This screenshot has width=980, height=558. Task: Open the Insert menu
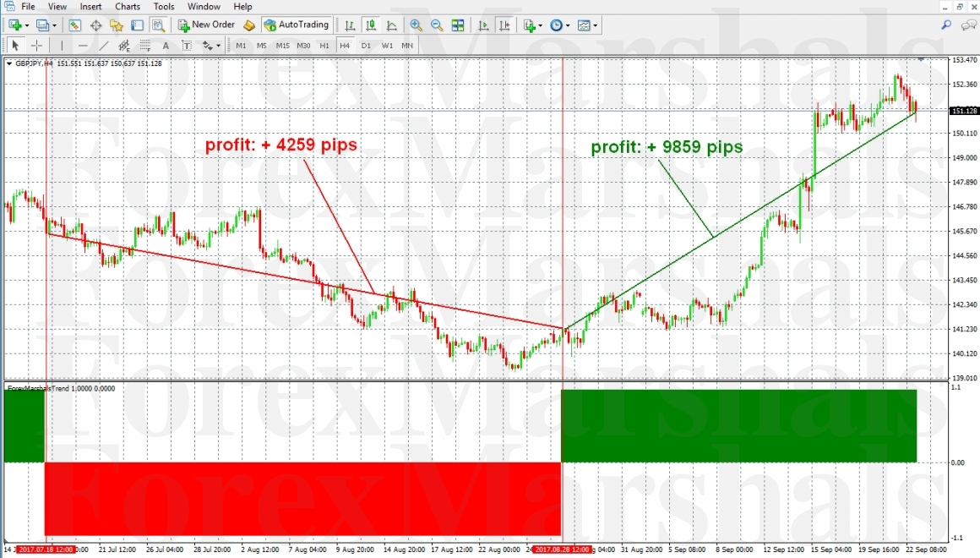click(x=90, y=6)
